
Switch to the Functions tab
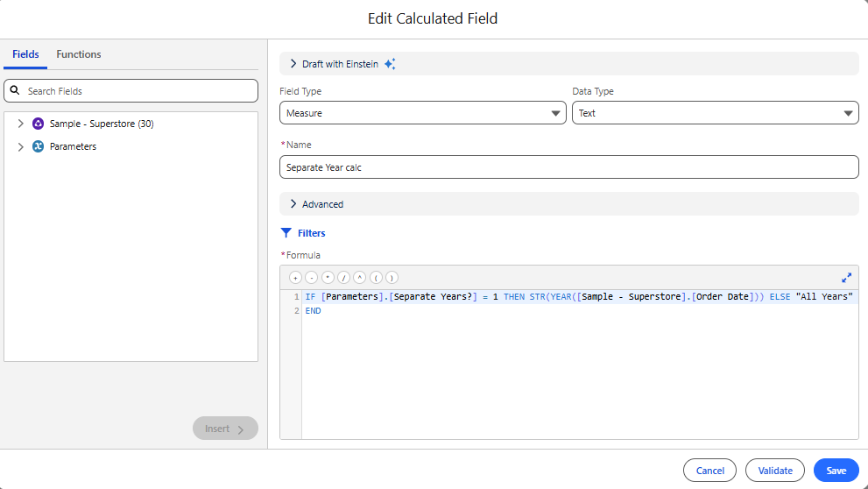(79, 54)
